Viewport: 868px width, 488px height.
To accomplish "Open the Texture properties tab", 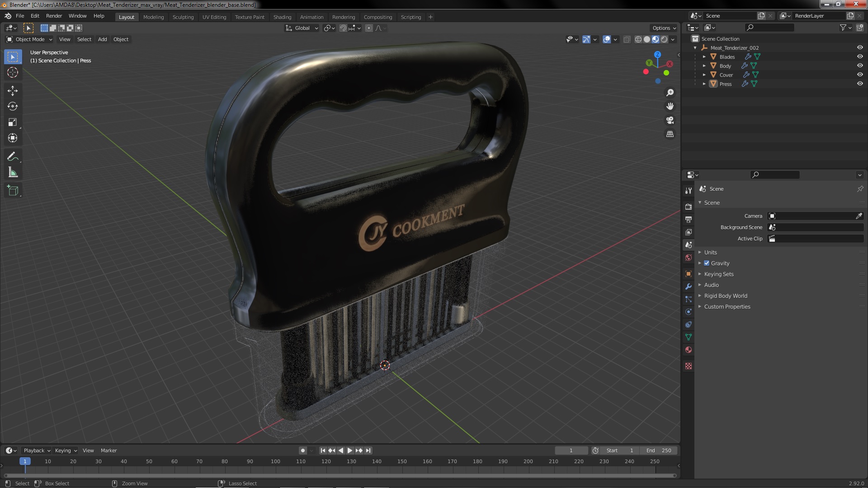I will (689, 366).
